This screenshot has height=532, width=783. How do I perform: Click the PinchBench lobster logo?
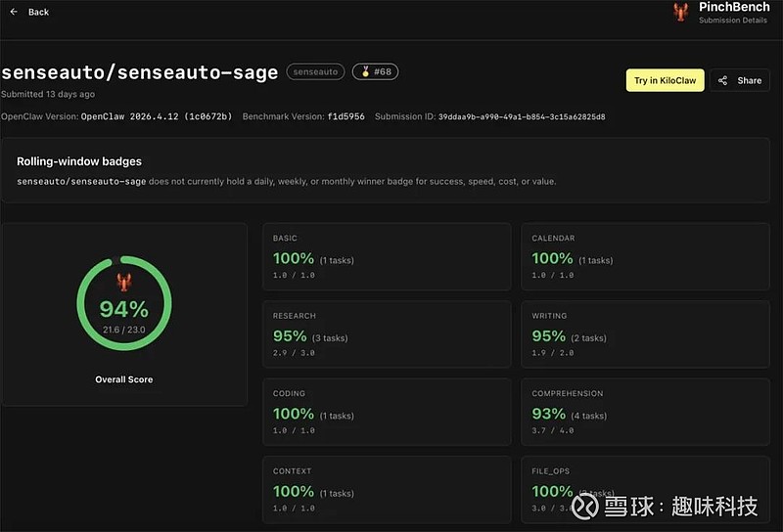click(680, 12)
